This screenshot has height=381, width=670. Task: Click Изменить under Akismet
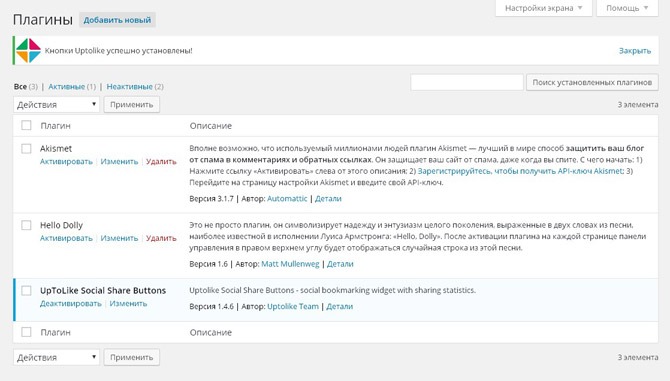[x=119, y=161]
